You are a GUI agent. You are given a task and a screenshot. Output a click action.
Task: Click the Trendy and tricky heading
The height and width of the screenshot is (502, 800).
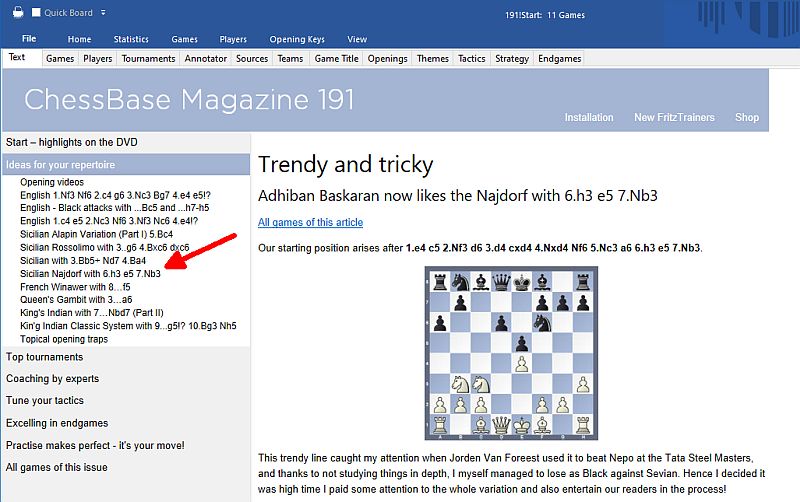[345, 165]
